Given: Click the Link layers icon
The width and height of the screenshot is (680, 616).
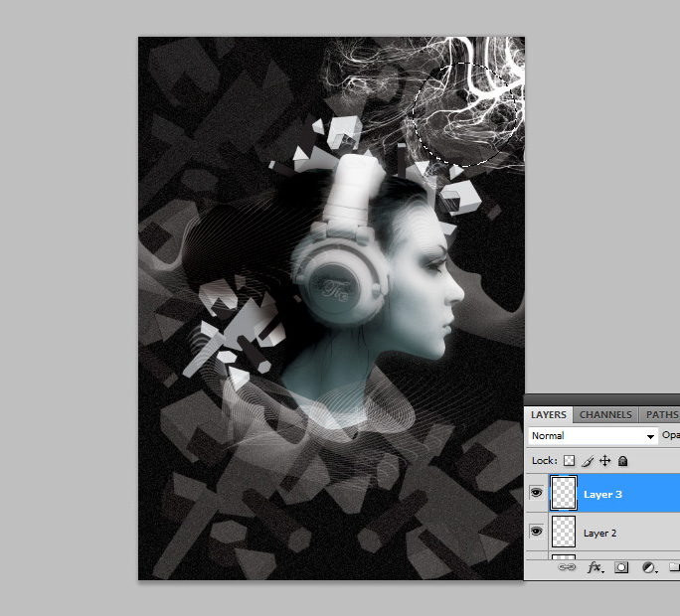Looking at the screenshot, I should (x=567, y=568).
